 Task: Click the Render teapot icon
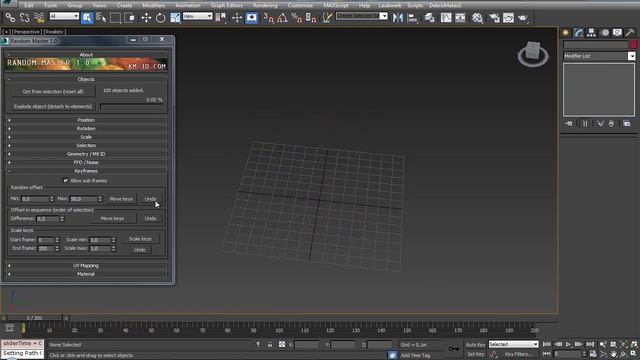(523, 18)
